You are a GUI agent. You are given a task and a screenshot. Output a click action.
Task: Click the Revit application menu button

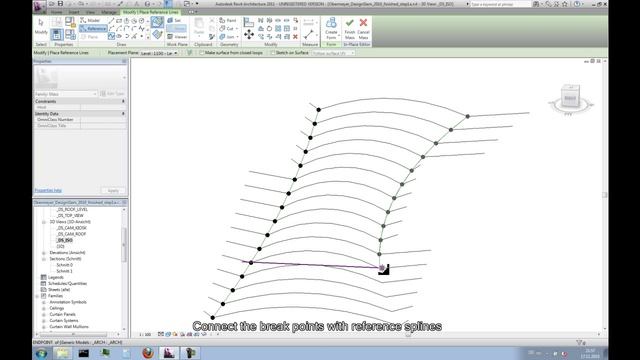[40, 6]
